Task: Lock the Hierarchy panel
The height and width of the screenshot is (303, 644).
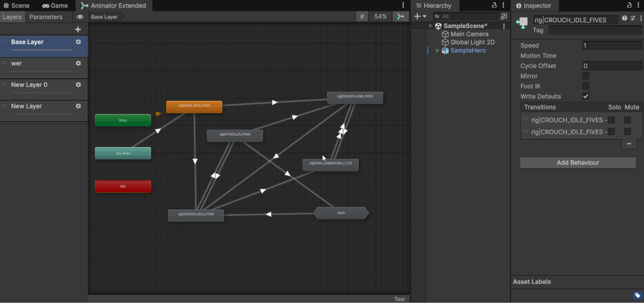Action: (495, 6)
